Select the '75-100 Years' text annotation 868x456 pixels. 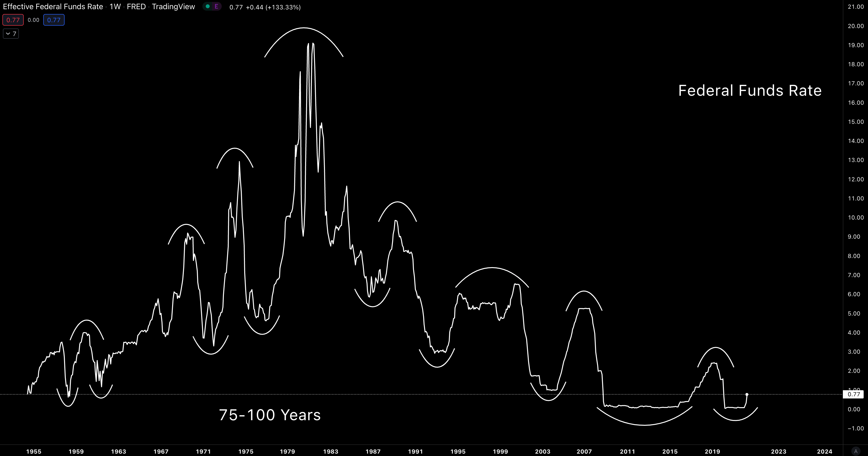(270, 415)
